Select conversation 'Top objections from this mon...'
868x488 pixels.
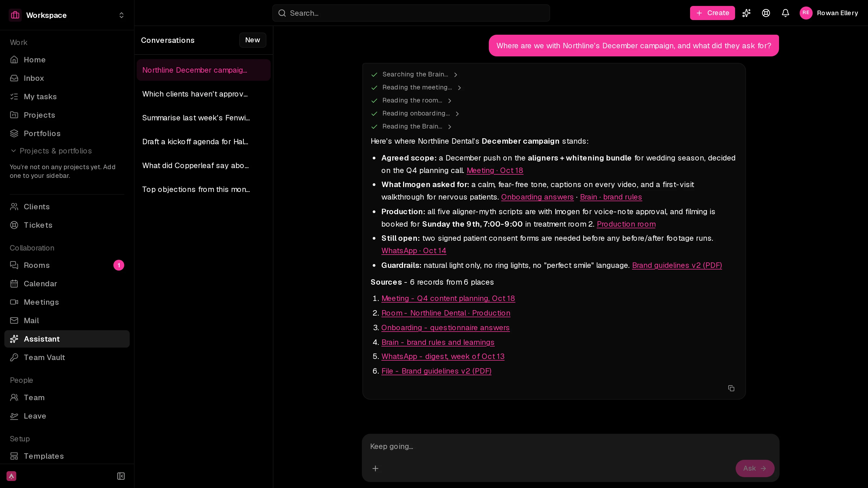click(203, 190)
